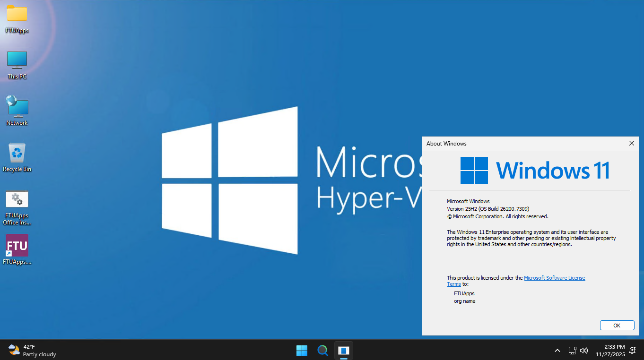Click the Windows 11 logo in dialog
The height and width of the screenshot is (360, 644).
(x=474, y=171)
